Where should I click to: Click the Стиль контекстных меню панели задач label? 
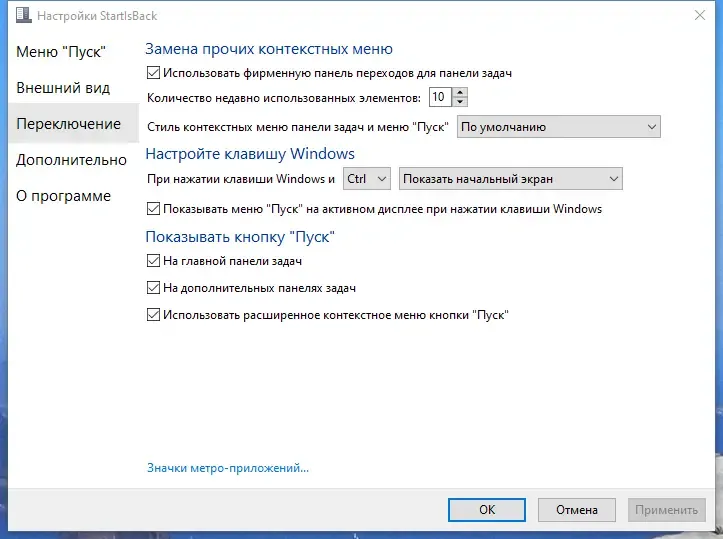pos(298,127)
